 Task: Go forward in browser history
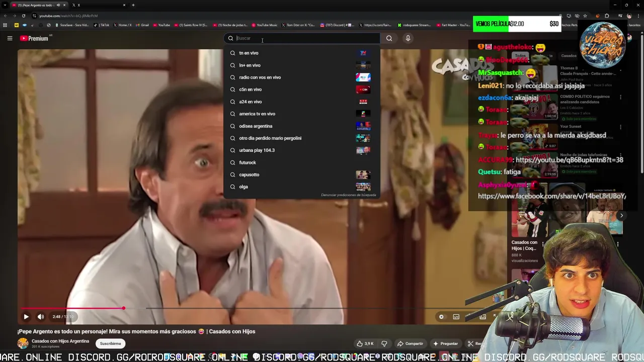(14, 16)
